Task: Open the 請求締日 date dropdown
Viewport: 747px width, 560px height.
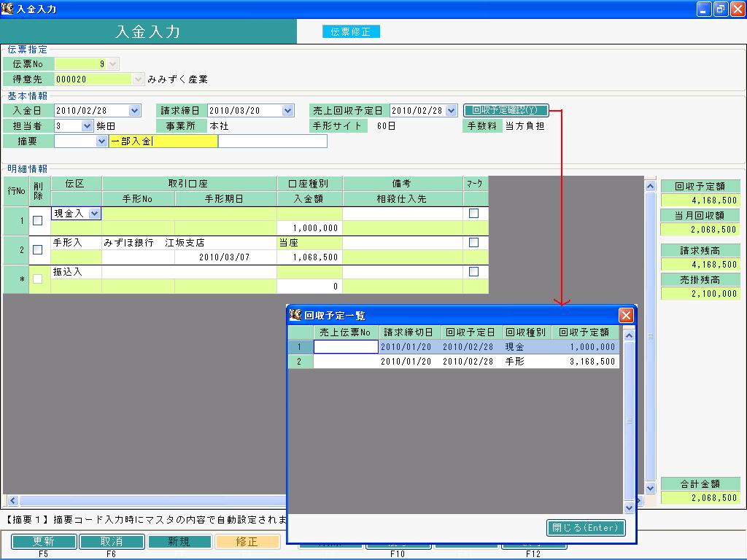Action: point(287,111)
